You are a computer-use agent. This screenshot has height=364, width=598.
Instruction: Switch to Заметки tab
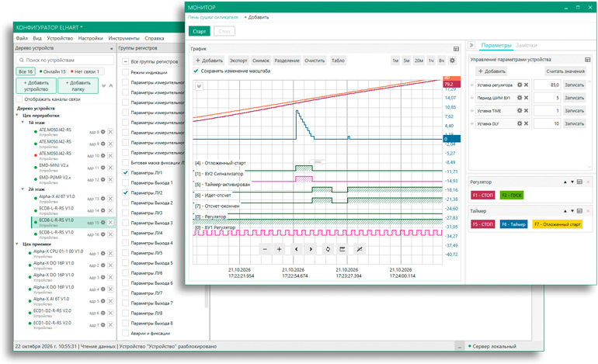(527, 45)
